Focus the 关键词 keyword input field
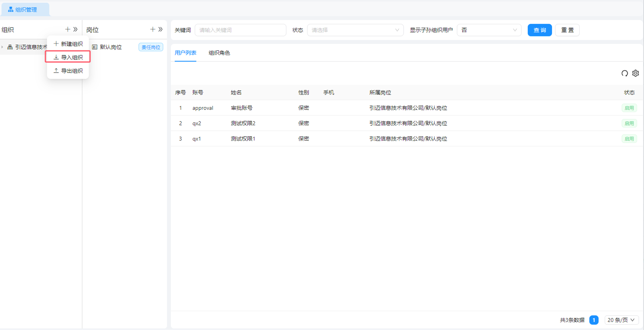The image size is (644, 330). 240,30
